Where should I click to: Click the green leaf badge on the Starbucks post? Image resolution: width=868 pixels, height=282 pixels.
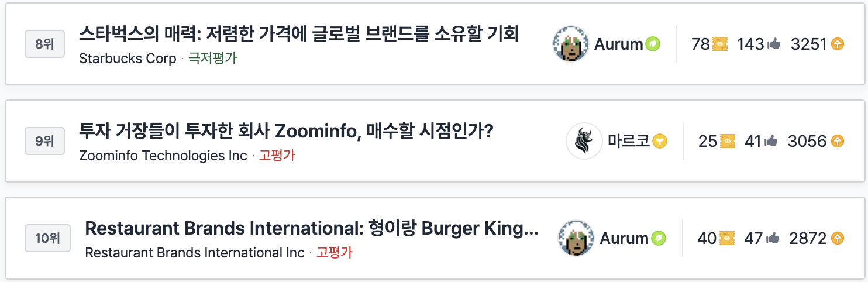pos(653,44)
